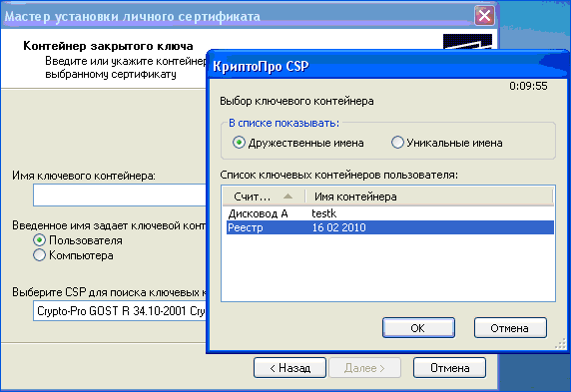
Task: Select the Дисковод A row in the list
Action: point(390,213)
